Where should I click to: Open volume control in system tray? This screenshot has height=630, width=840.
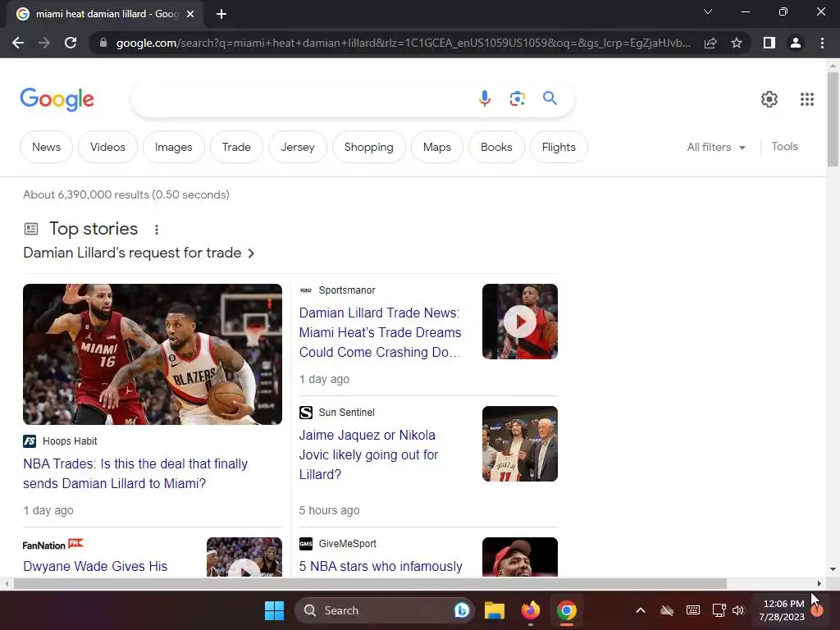point(738,610)
